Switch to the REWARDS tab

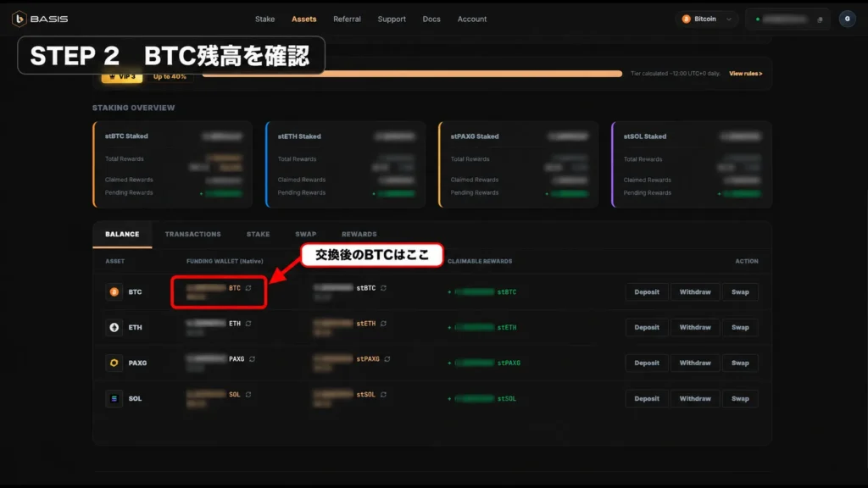(359, 234)
